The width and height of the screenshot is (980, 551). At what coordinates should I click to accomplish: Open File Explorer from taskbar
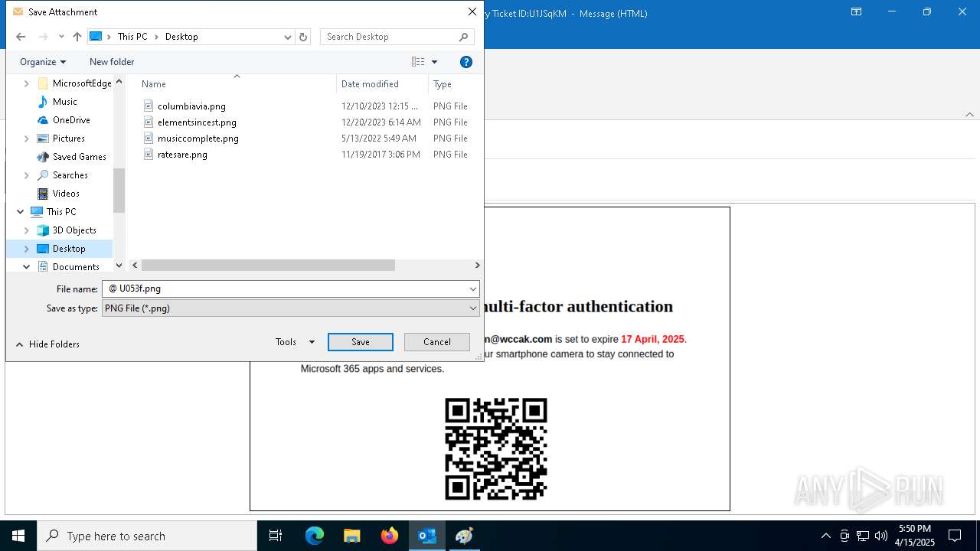[352, 536]
